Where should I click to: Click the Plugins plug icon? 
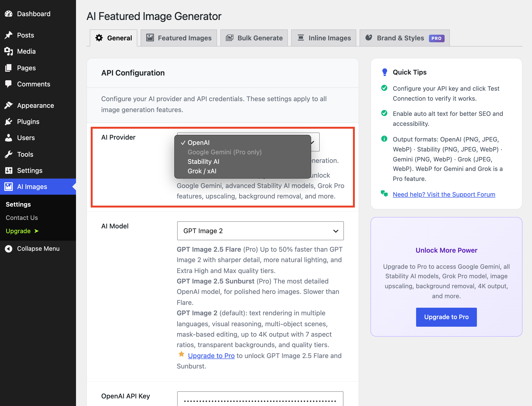point(9,122)
